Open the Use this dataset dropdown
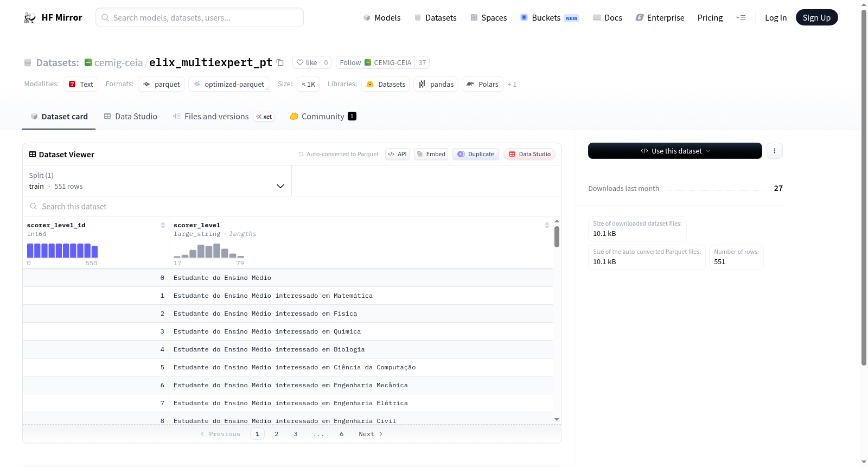 pyautogui.click(x=675, y=151)
